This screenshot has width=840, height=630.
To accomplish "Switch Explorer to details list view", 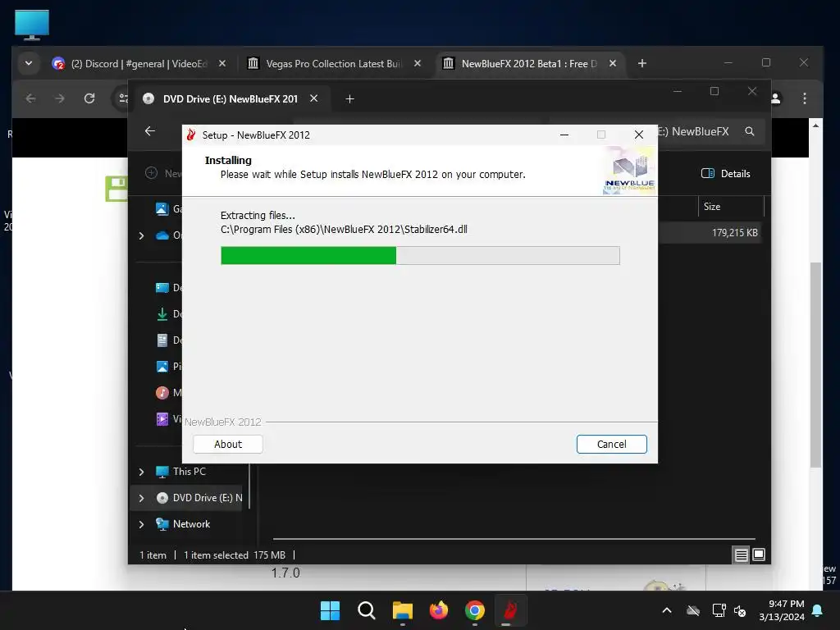I will click(x=741, y=555).
